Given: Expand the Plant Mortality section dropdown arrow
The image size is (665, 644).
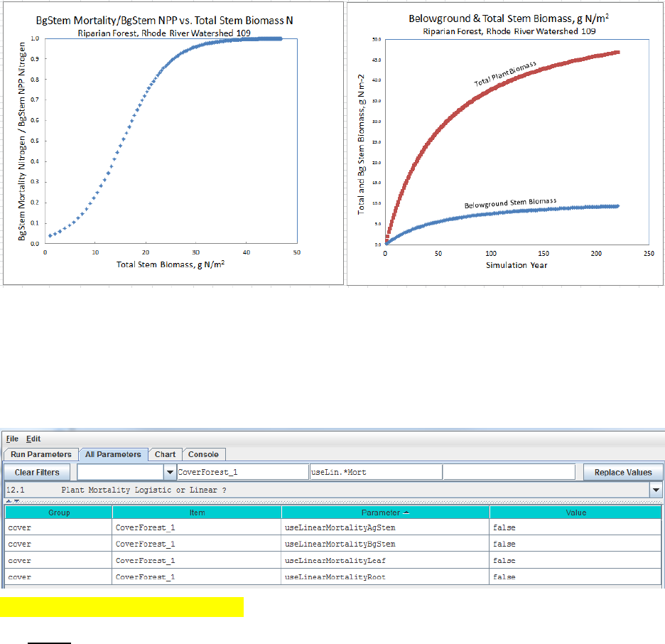Looking at the screenshot, I should click(x=656, y=490).
